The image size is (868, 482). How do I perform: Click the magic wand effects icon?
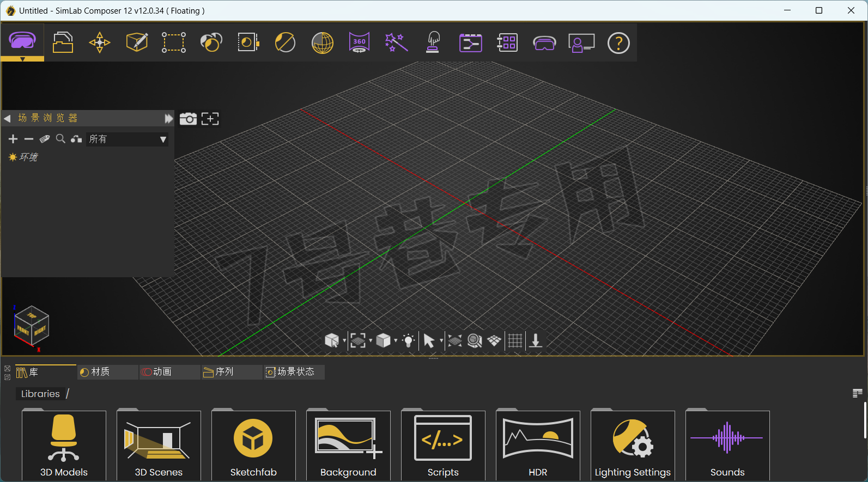[x=396, y=42]
